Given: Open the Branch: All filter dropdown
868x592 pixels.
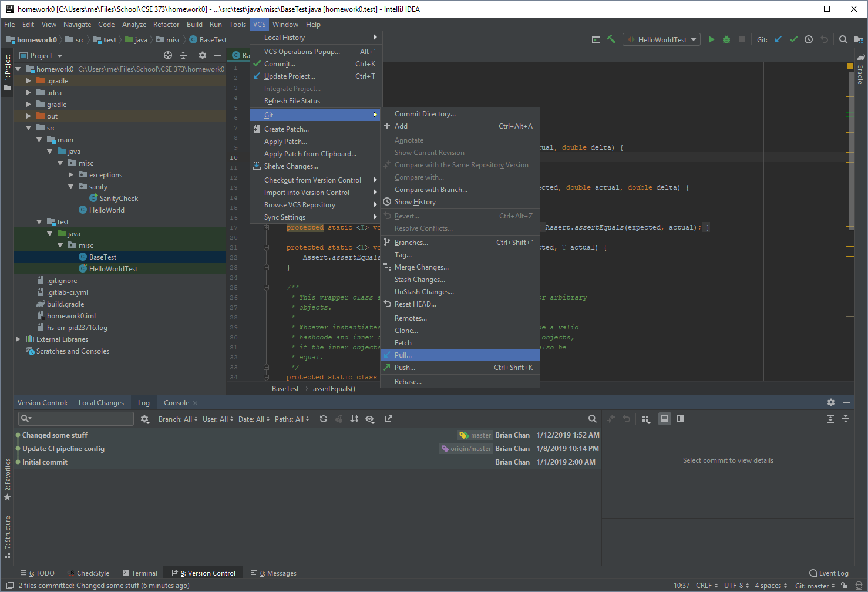Looking at the screenshot, I should click(x=177, y=419).
